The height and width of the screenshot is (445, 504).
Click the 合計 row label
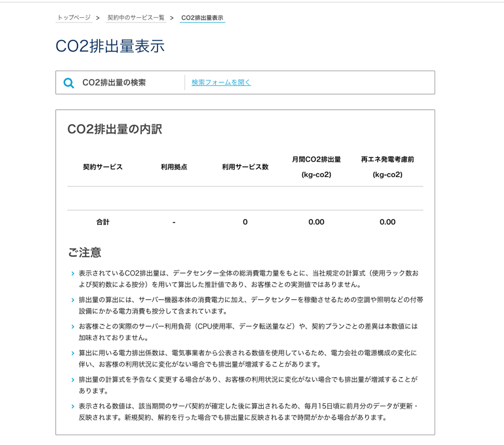pyautogui.click(x=103, y=222)
